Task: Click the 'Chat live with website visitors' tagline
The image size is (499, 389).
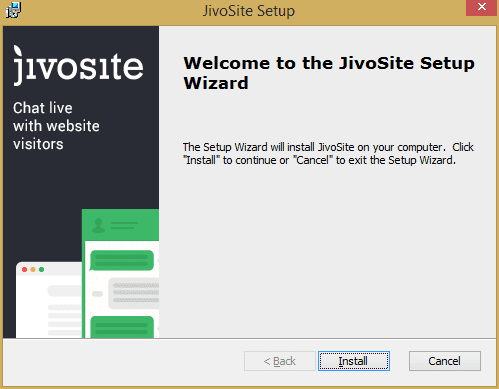Action: click(56, 126)
